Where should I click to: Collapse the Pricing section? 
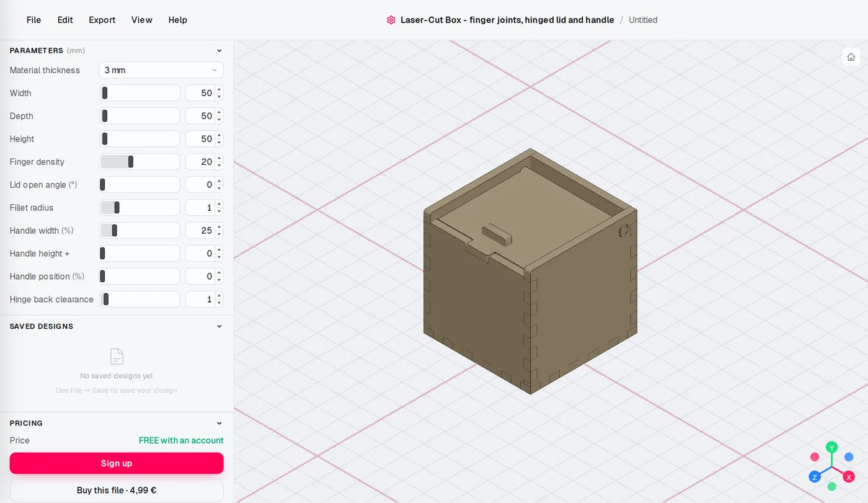(x=219, y=423)
